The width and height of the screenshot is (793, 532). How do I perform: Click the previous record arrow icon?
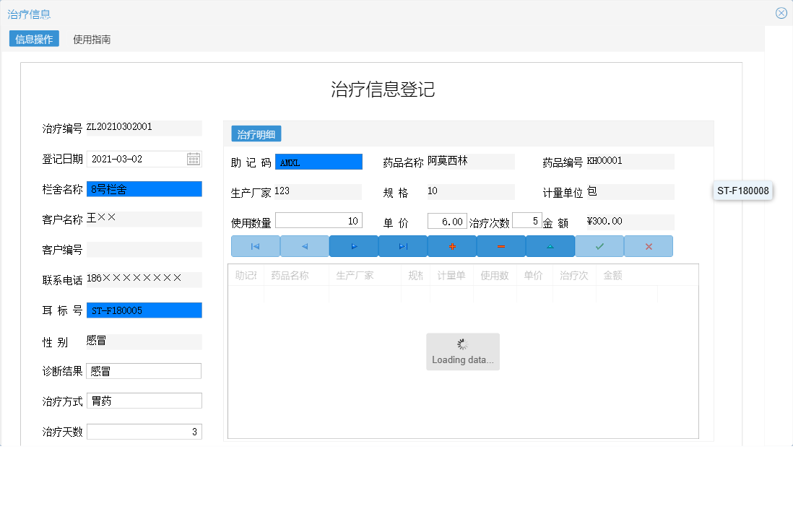coord(304,246)
